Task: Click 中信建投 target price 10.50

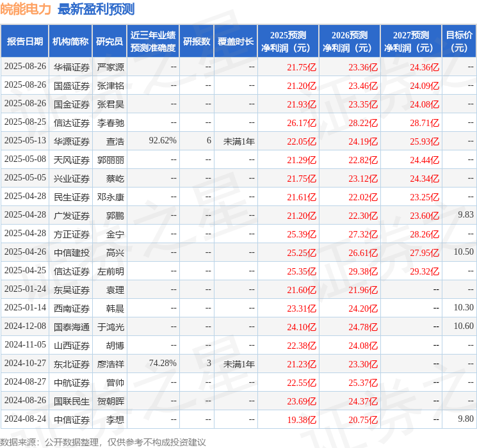Action: [464, 252]
